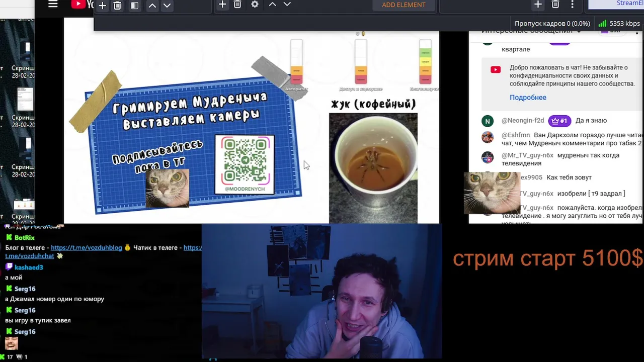Click the @Mr_TV_guy-n6x avatar next to 'мудреныч так когда'

487,157
